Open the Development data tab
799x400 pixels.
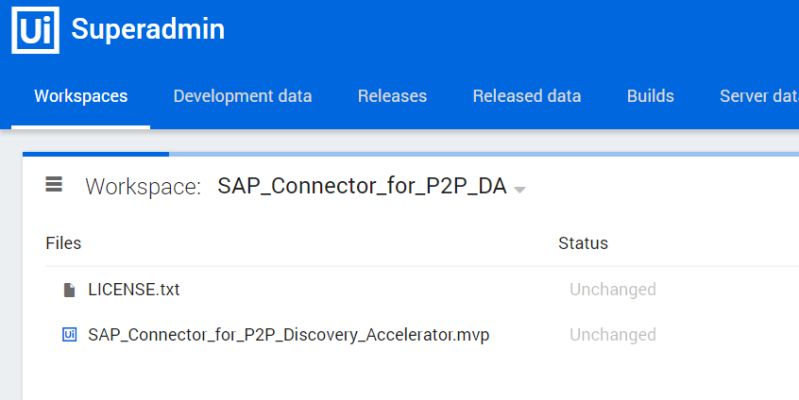[242, 96]
